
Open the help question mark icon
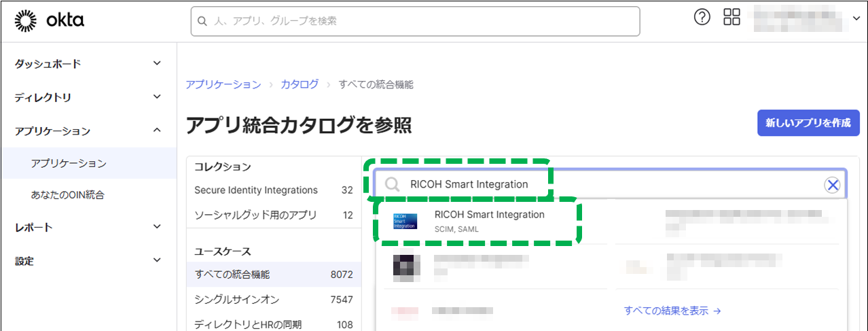702,18
